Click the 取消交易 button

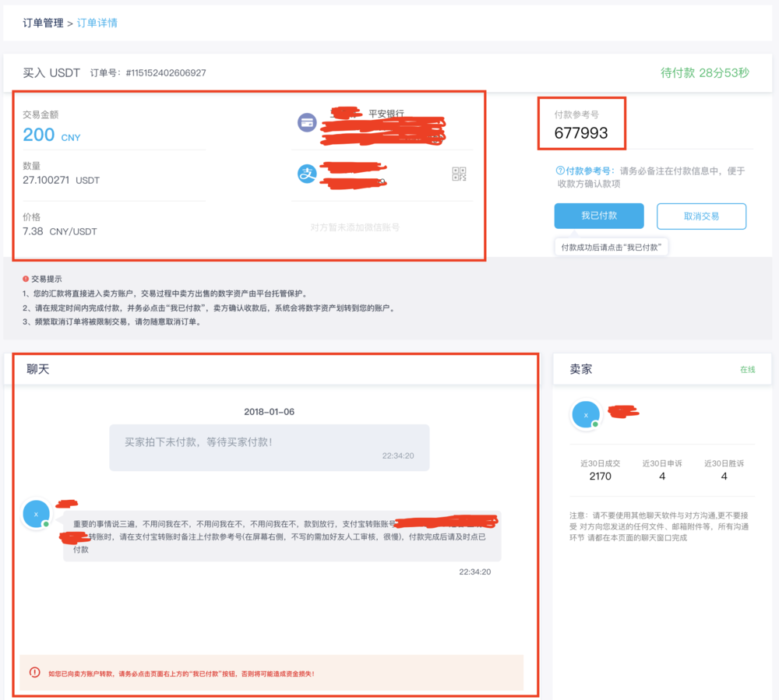(x=702, y=216)
